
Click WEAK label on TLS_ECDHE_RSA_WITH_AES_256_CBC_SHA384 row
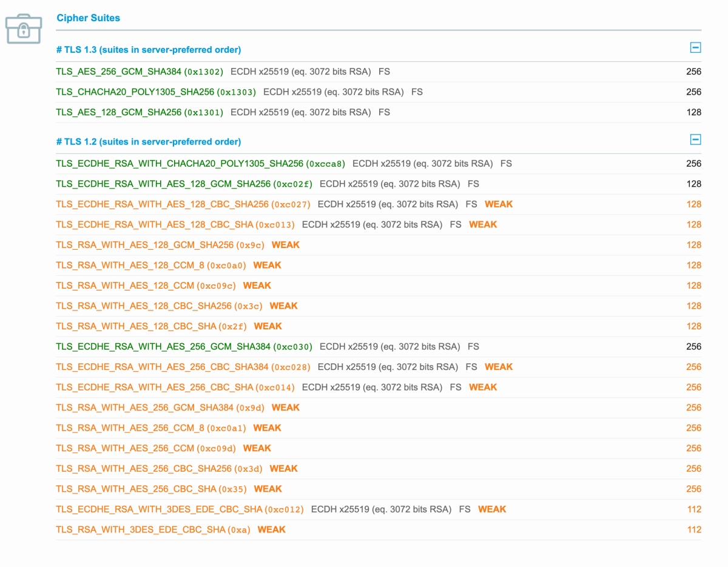[499, 367]
